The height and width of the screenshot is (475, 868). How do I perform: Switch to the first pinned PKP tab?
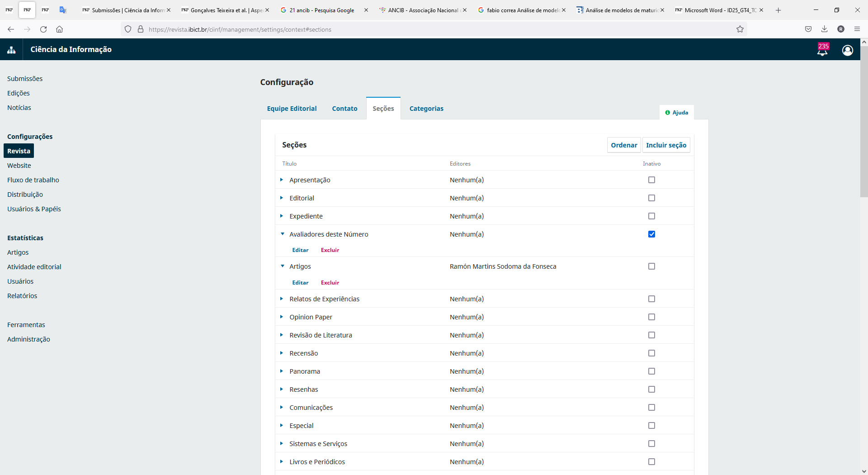tap(9, 10)
